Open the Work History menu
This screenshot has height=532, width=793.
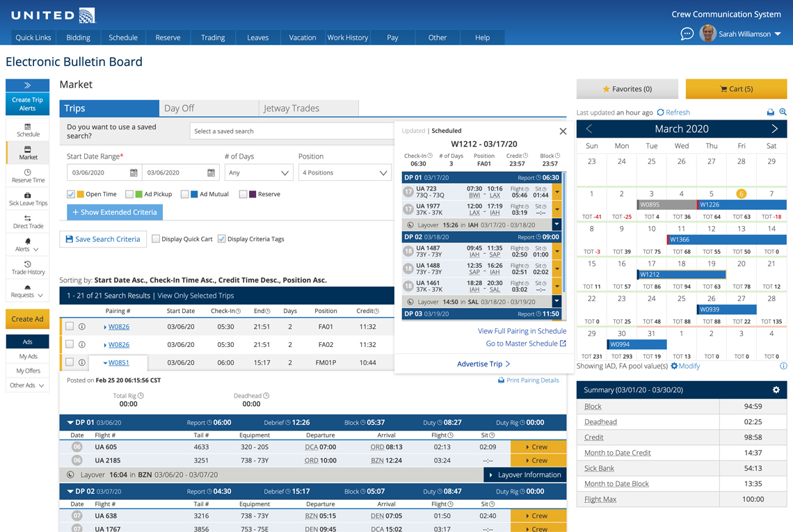click(347, 38)
